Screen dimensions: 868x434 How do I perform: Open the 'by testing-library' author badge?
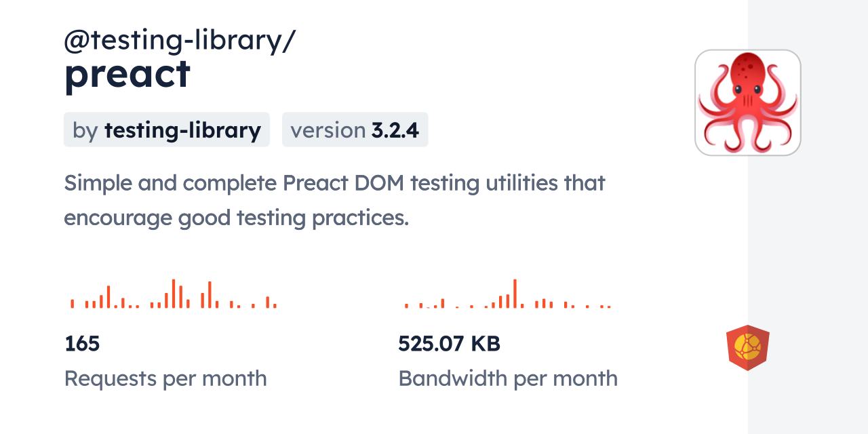167,130
